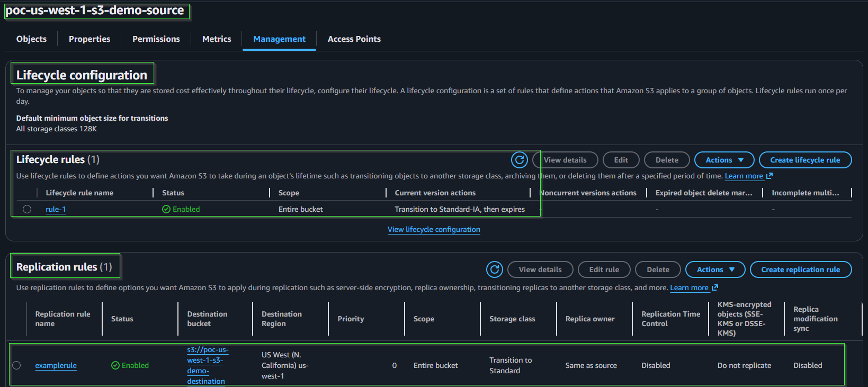Click the lifecycle Delete button
The height and width of the screenshot is (387, 868).
[667, 160]
